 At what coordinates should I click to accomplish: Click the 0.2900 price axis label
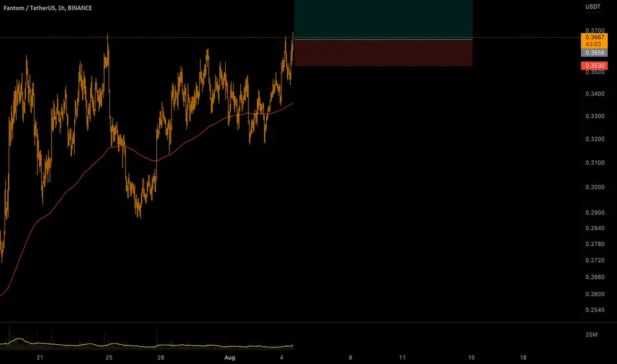(x=594, y=212)
